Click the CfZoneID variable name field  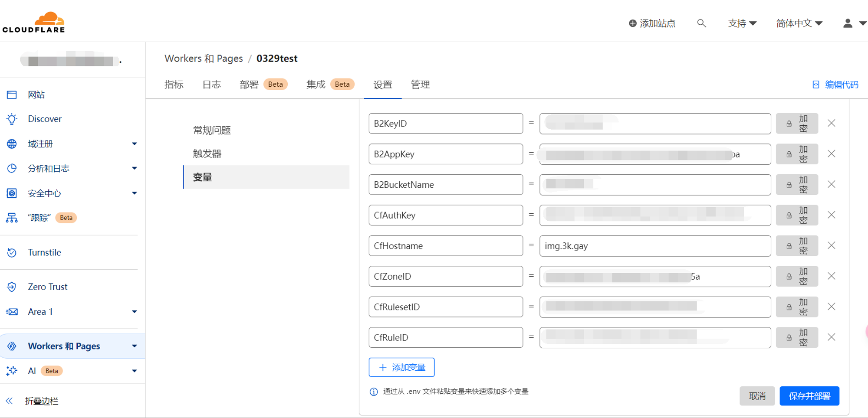point(446,276)
